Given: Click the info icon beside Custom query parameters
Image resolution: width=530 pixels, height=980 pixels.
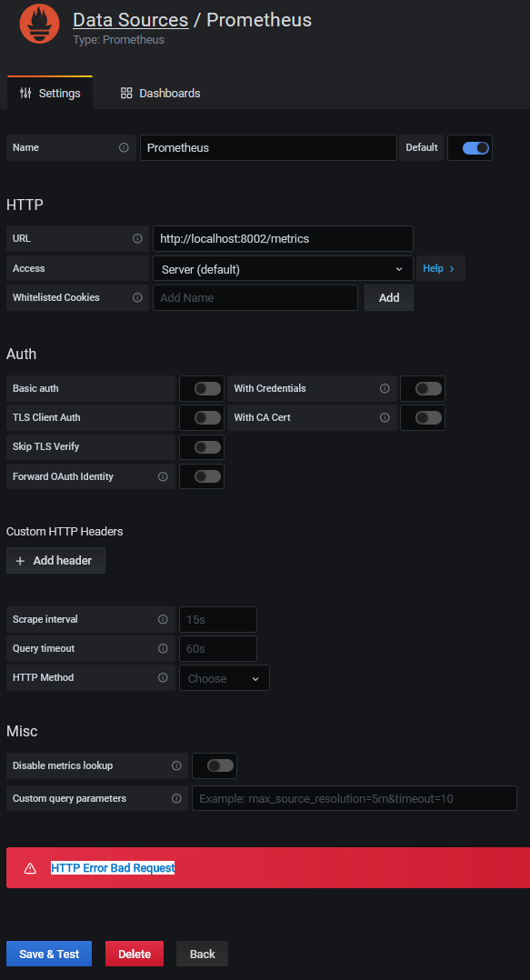Looking at the screenshot, I should [176, 798].
